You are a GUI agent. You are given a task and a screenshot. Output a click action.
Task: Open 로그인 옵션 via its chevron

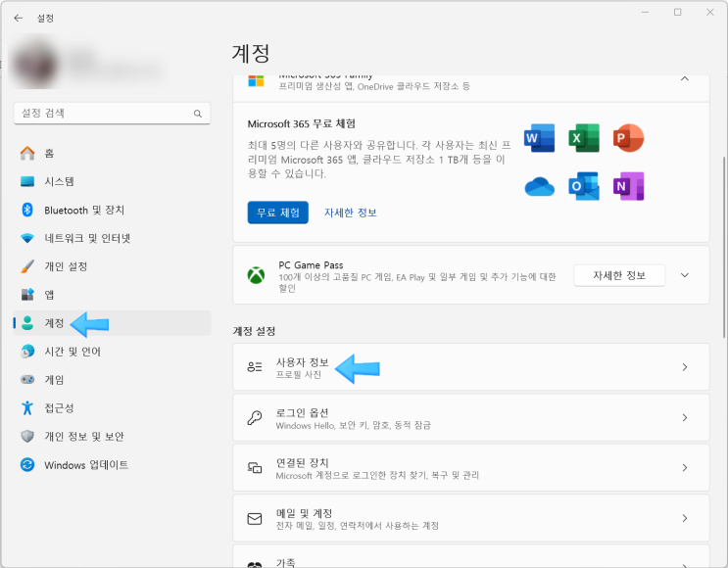pos(684,417)
